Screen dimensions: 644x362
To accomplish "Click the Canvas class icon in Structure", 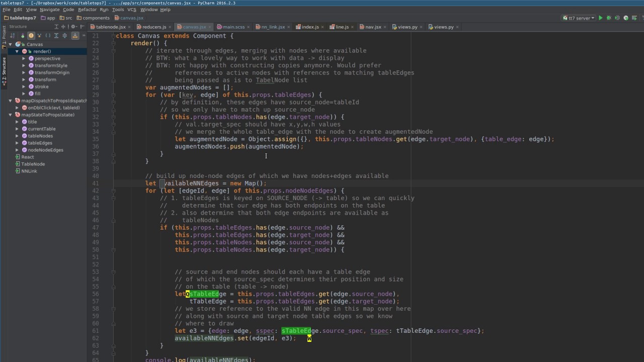I will [18, 44].
